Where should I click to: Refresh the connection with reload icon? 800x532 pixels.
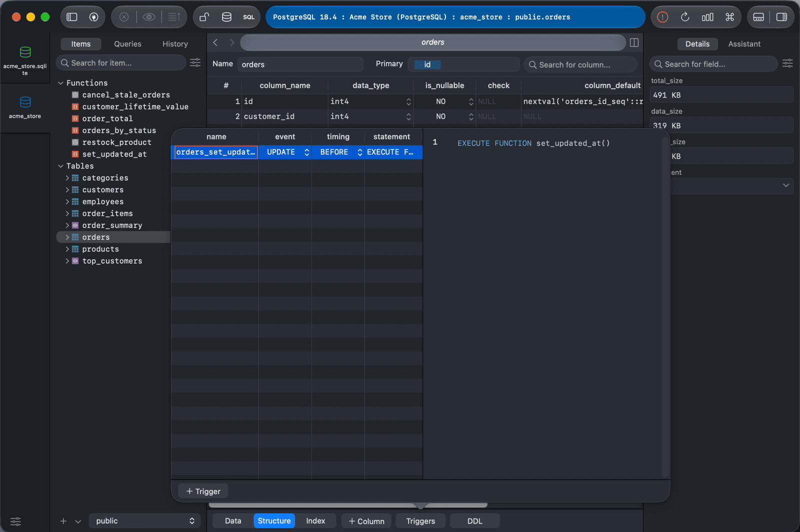(685, 17)
